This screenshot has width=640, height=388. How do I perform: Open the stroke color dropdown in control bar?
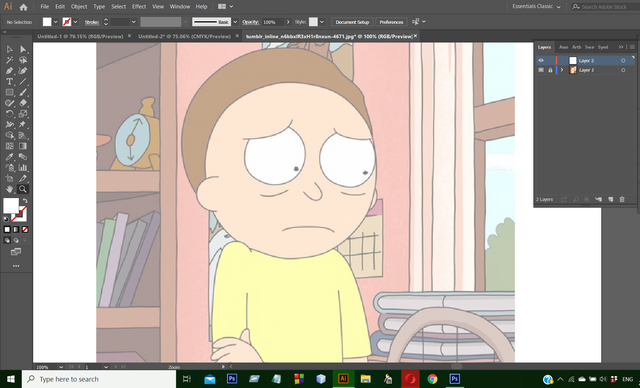pyautogui.click(x=75, y=22)
